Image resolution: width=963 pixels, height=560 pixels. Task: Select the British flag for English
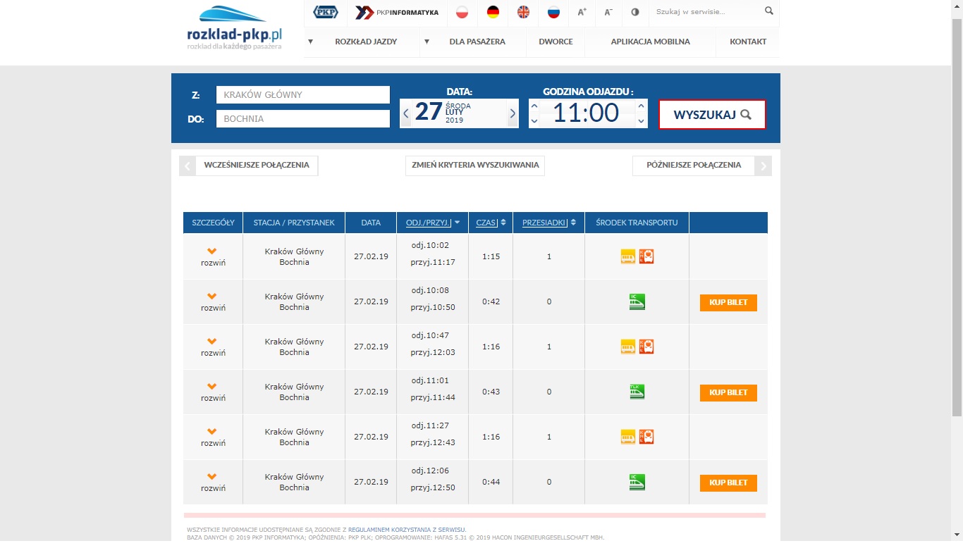pos(523,12)
